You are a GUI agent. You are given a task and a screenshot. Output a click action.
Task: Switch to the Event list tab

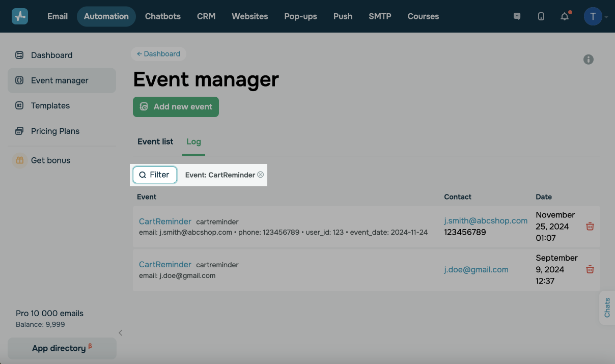tap(155, 142)
